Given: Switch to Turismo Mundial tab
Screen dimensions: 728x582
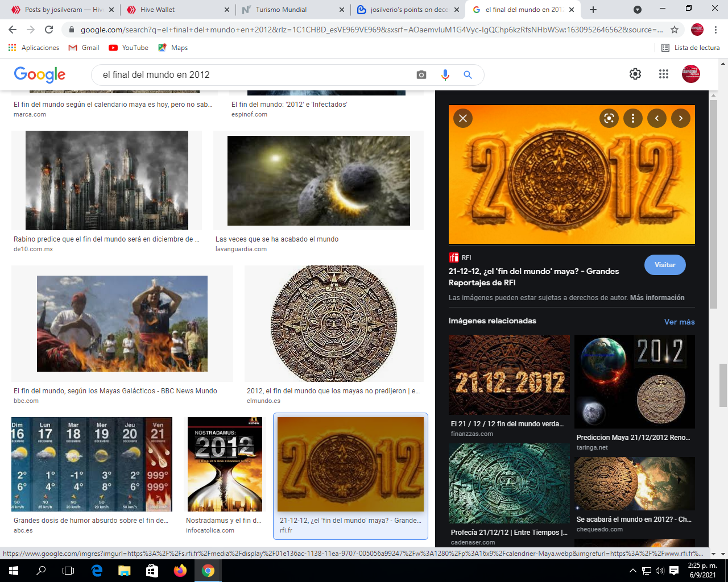Looking at the screenshot, I should (x=291, y=10).
